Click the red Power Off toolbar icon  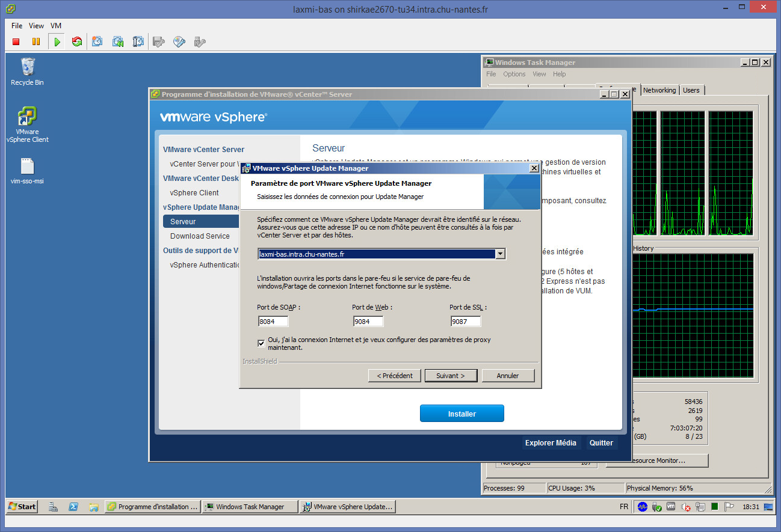click(16, 41)
